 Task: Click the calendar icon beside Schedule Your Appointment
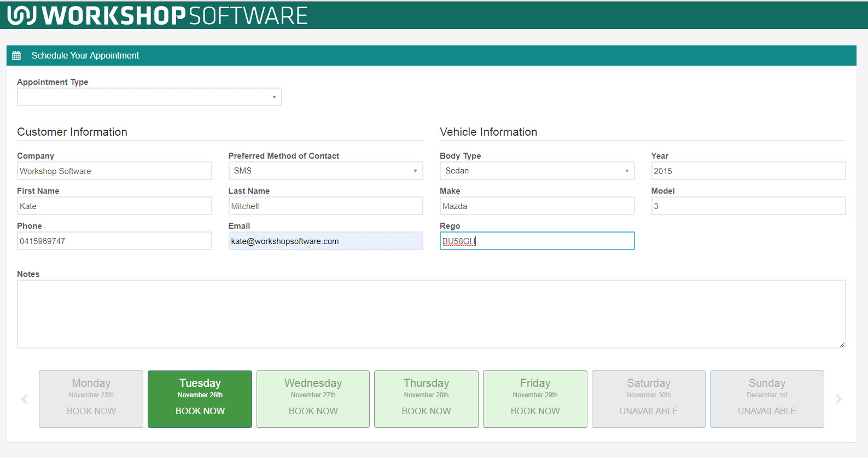[16, 55]
